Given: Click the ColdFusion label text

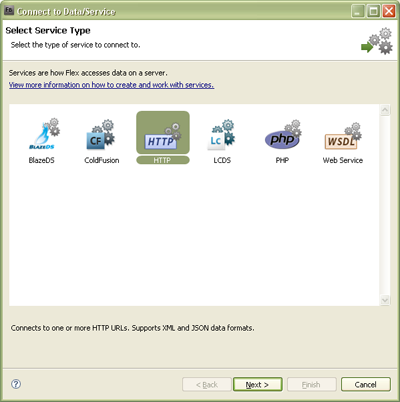Looking at the screenshot, I should (x=102, y=160).
